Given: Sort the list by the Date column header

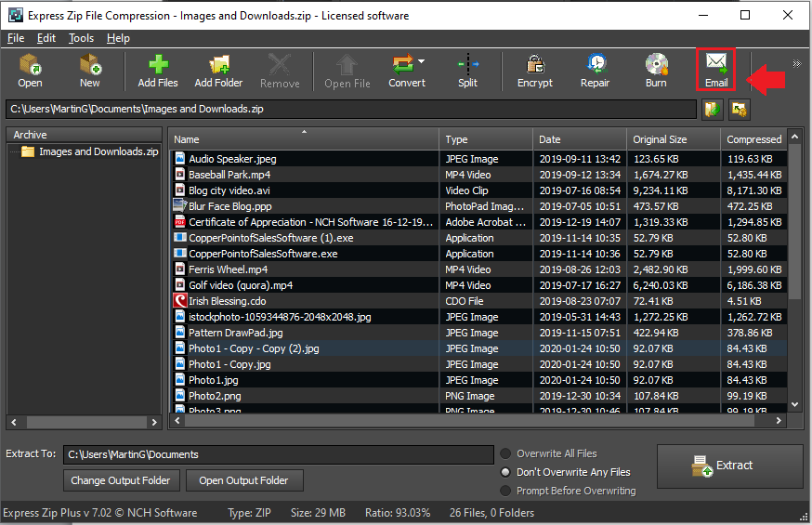Looking at the screenshot, I should tap(580, 139).
